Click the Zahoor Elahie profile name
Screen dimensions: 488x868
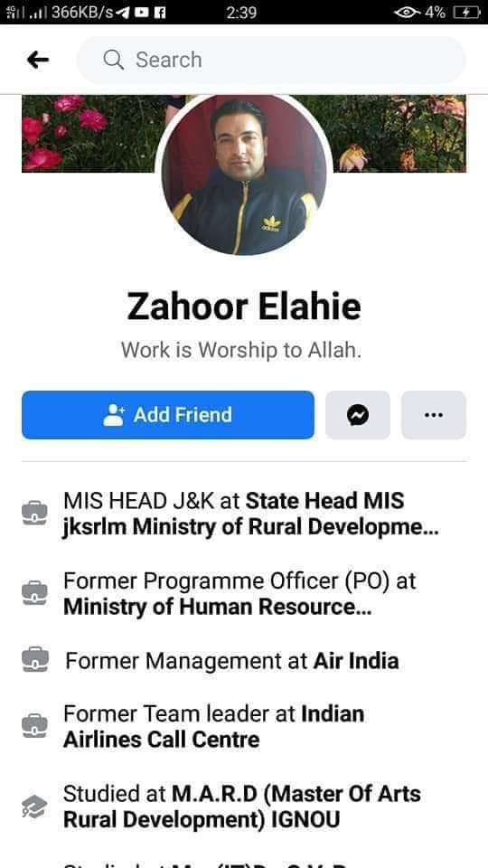click(x=244, y=307)
